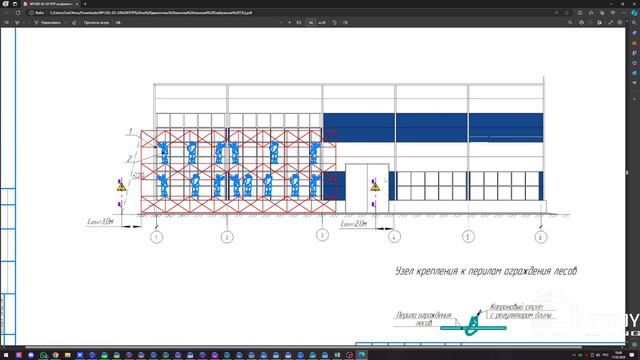This screenshot has width=640, height=360.
Task: Activate the Draw (Нарисовать) tool
Action: [x=47, y=22]
